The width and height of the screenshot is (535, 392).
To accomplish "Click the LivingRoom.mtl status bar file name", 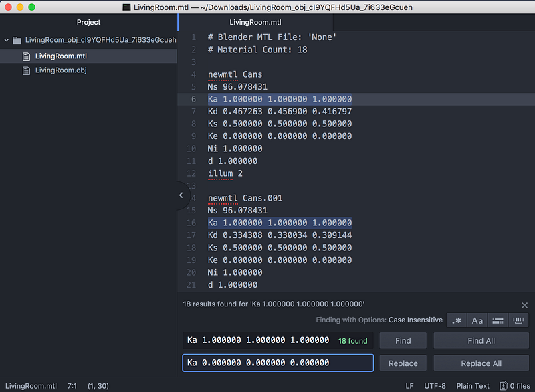I will 31,386.
